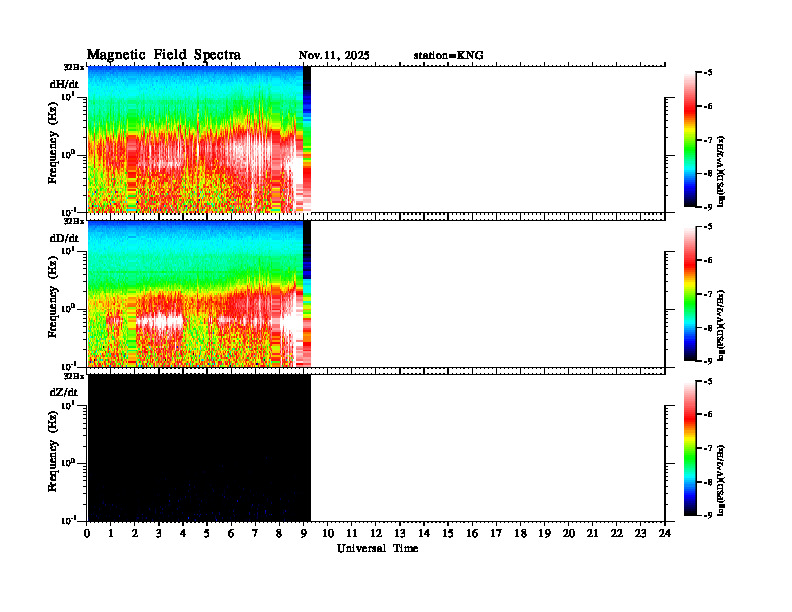Click hour 14 on the Universal Time axis
The width and height of the screenshot is (792, 612).
424,533
